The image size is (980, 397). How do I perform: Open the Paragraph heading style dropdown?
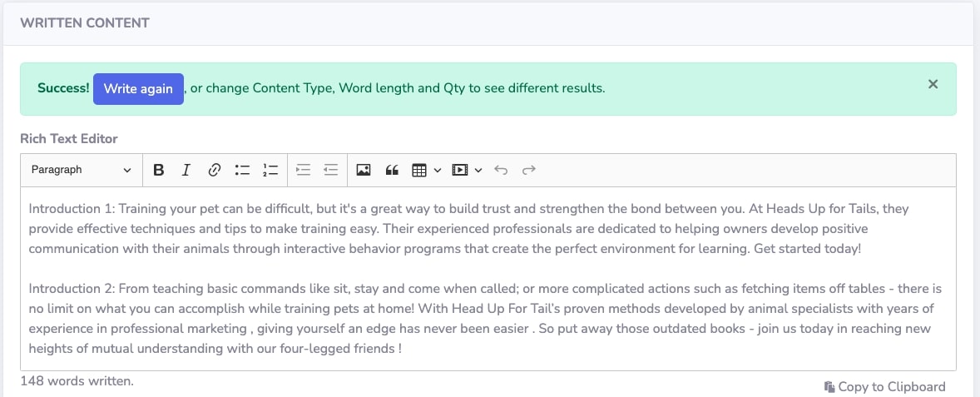point(82,170)
